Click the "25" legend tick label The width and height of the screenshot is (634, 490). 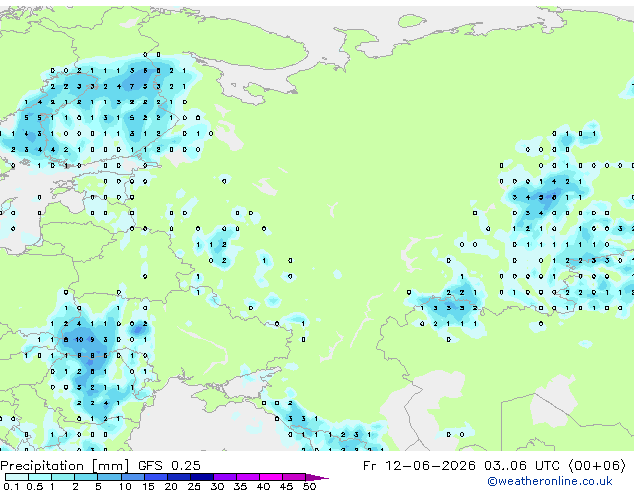point(194,486)
